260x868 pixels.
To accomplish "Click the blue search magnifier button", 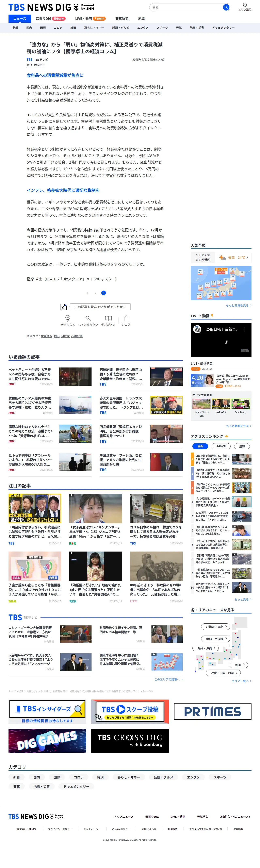I will coord(226,7).
